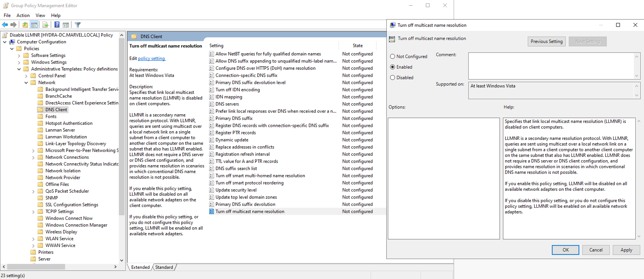Expand the Software Settings node
Image resolution: width=644 pixels, height=279 pixels.
coord(19,56)
